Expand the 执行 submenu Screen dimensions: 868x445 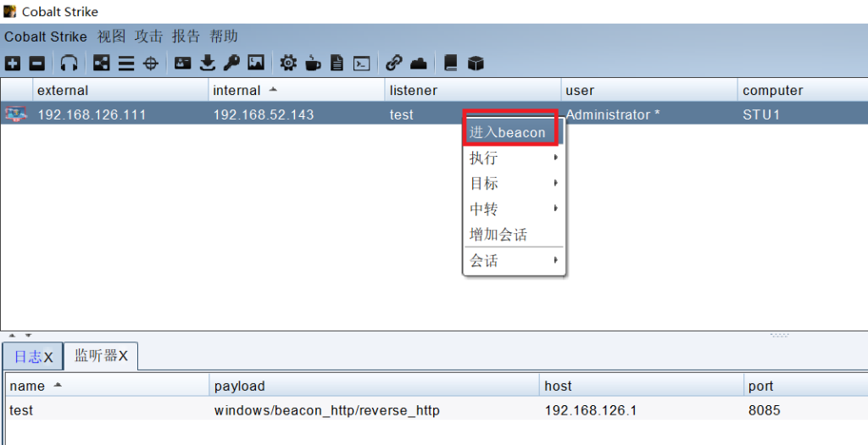[513, 158]
